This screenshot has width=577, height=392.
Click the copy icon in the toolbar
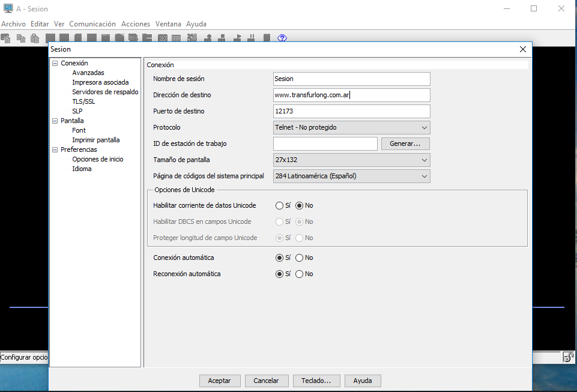click(21, 38)
